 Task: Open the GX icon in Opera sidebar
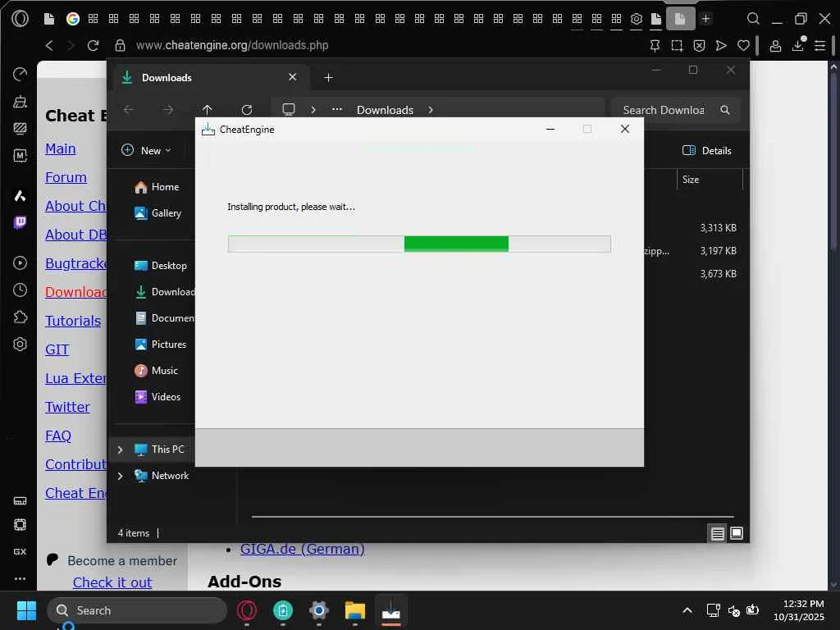[x=20, y=551]
